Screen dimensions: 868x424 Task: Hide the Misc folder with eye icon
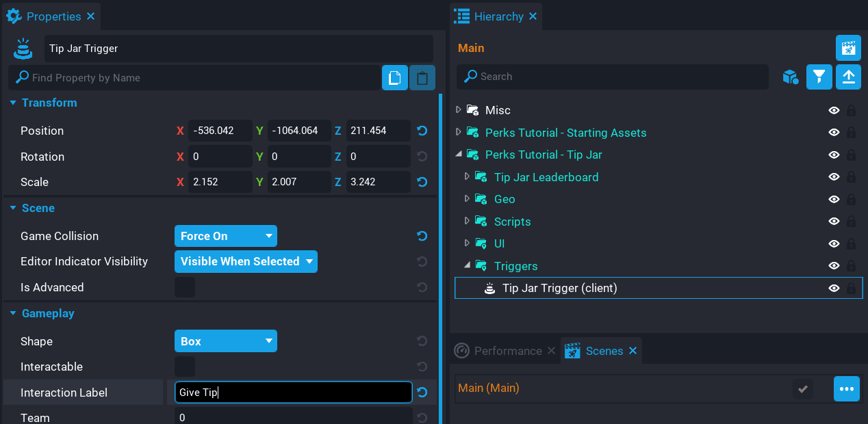coord(834,110)
